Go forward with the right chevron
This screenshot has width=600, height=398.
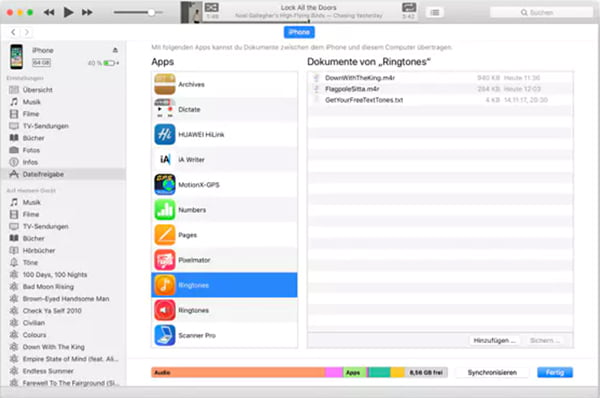click(x=26, y=32)
